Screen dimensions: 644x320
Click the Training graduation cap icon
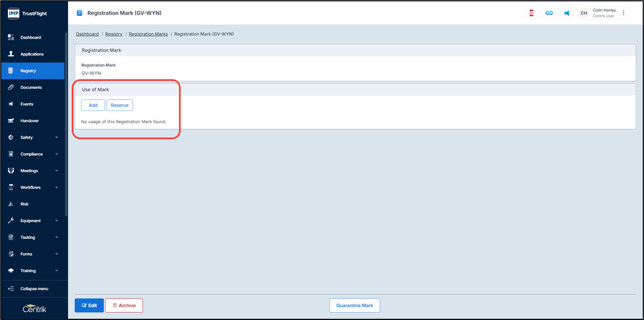pyautogui.click(x=12, y=271)
